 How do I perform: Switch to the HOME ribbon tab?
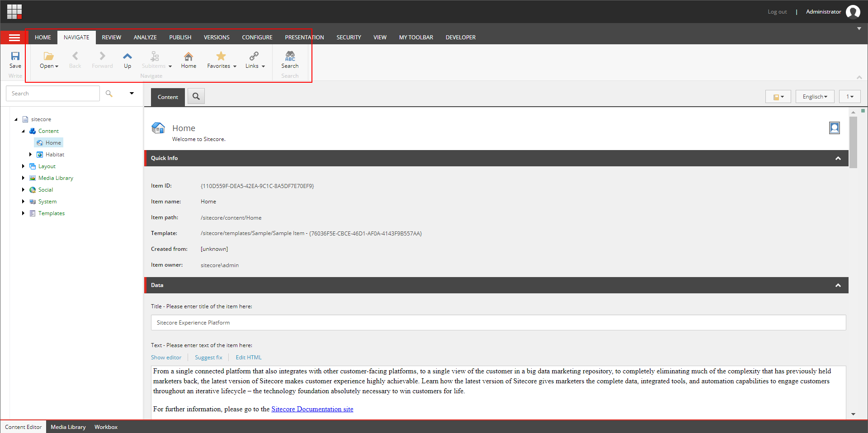[43, 38]
